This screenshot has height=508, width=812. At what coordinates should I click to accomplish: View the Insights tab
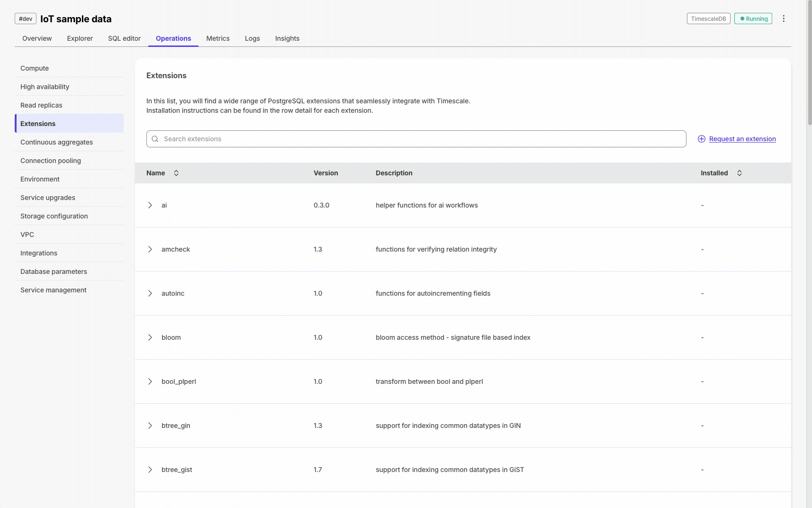pyautogui.click(x=287, y=38)
